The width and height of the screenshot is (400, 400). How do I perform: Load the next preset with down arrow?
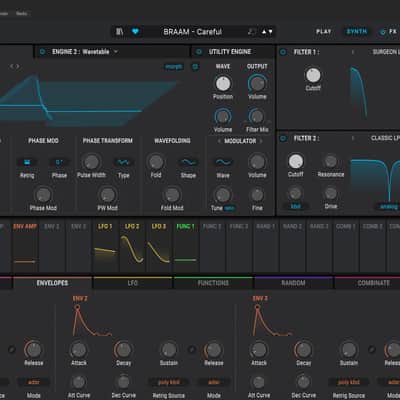[x=270, y=32]
